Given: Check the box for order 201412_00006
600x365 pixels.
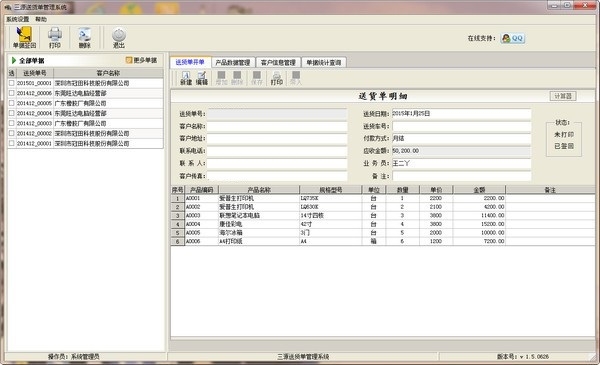Looking at the screenshot, I should (11, 93).
